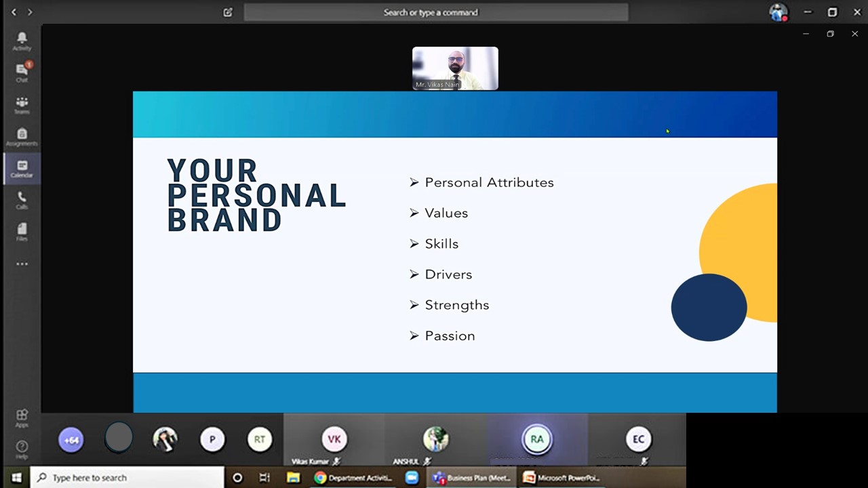
Task: Expand more apps via the ellipsis
Action: (x=22, y=264)
